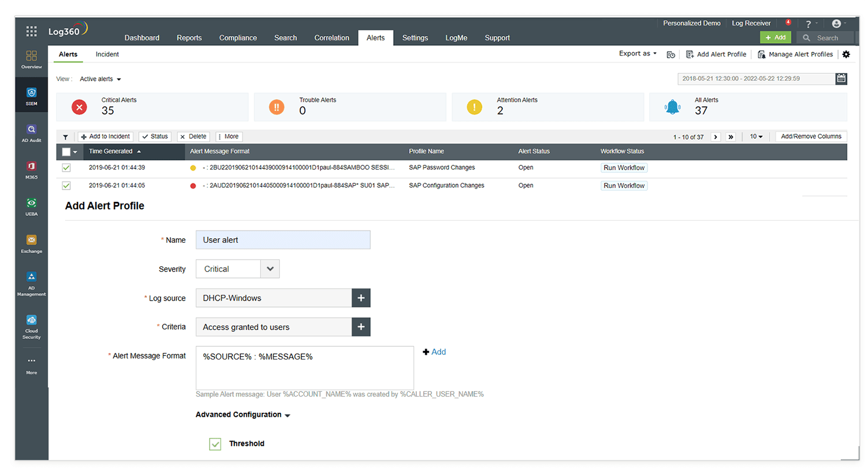Open the LogMe tab
Screen dimensions: 868x474
point(456,38)
